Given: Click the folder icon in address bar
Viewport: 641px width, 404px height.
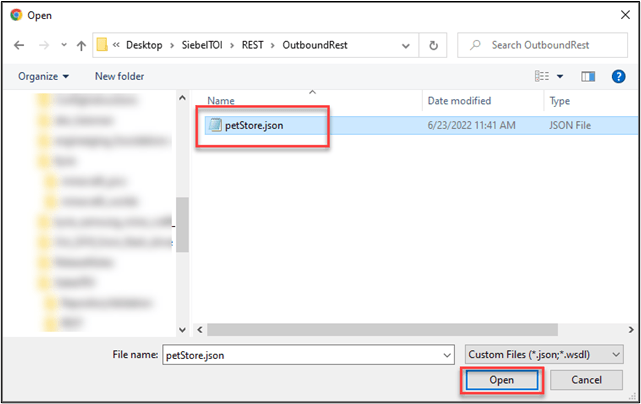Looking at the screenshot, I should [102, 45].
